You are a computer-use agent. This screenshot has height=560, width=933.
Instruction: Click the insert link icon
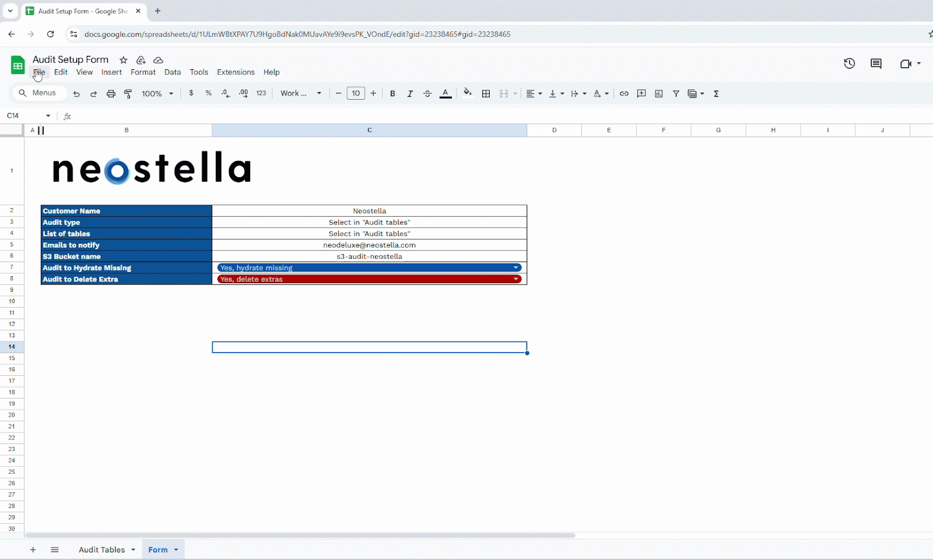coord(624,94)
